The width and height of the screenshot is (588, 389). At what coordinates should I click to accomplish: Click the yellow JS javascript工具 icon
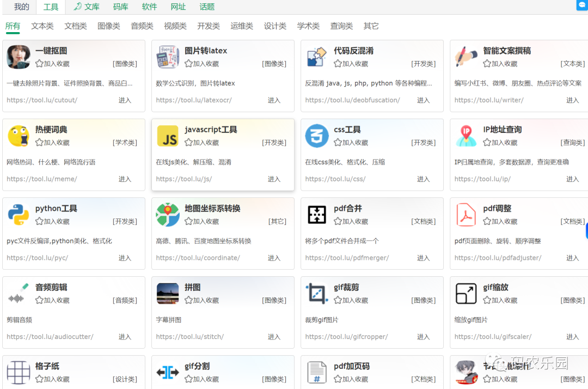coord(168,136)
